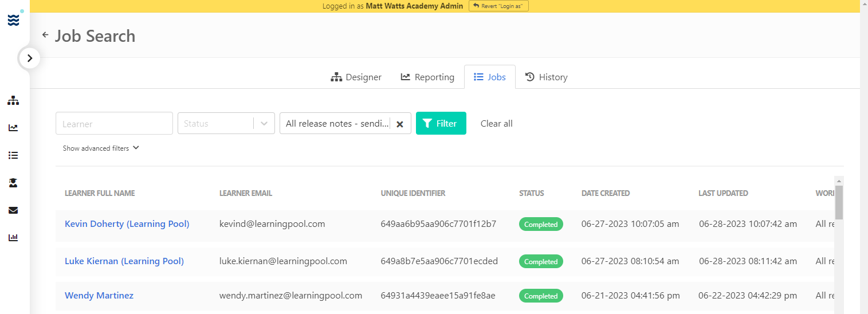The image size is (868, 314).
Task: Select the Jobs tab
Action: [490, 77]
